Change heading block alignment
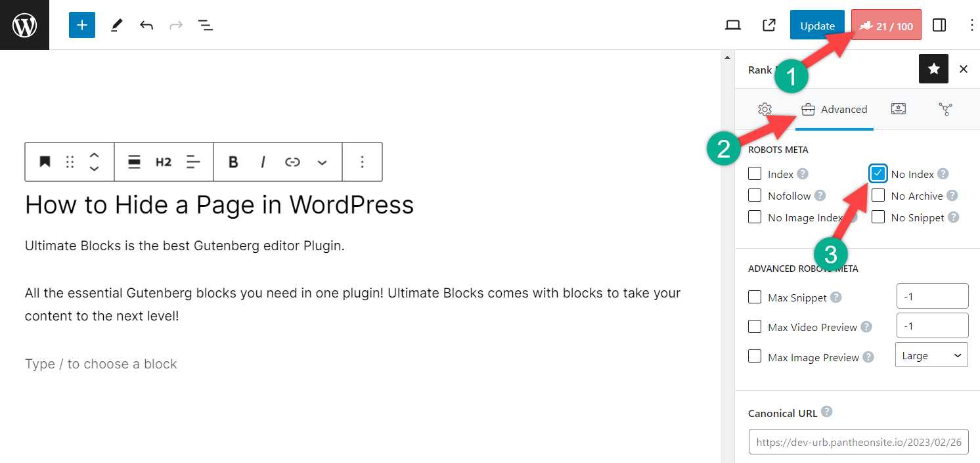 click(x=134, y=162)
